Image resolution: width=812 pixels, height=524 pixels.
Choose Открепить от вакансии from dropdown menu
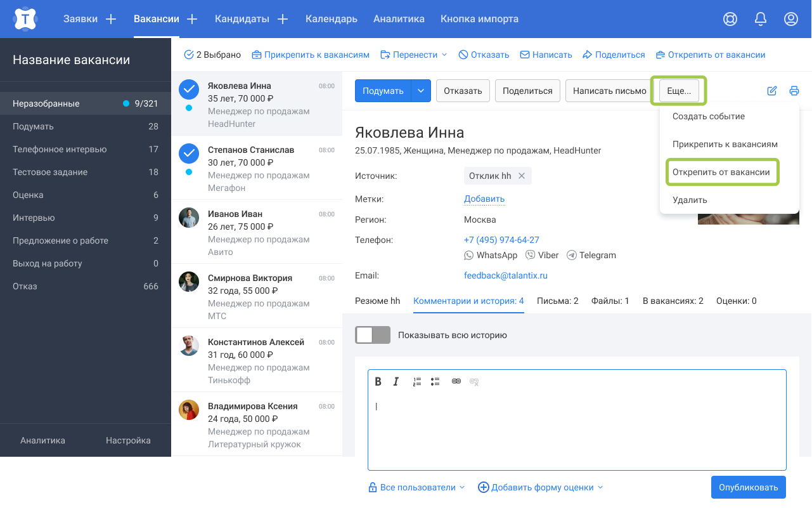click(x=721, y=172)
